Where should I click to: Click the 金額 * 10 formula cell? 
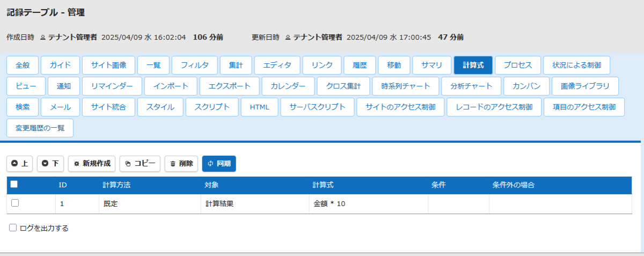click(x=368, y=204)
